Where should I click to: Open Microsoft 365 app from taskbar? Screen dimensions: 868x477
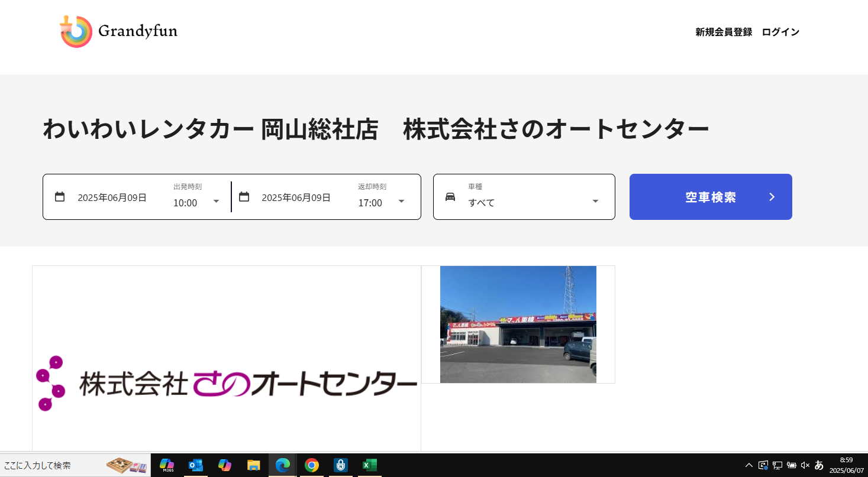pos(166,465)
